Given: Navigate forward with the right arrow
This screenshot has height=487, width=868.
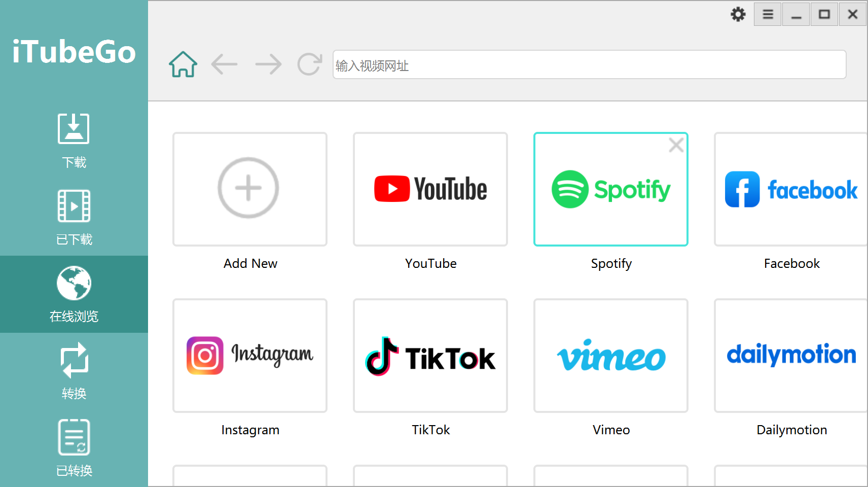Looking at the screenshot, I should [x=268, y=64].
